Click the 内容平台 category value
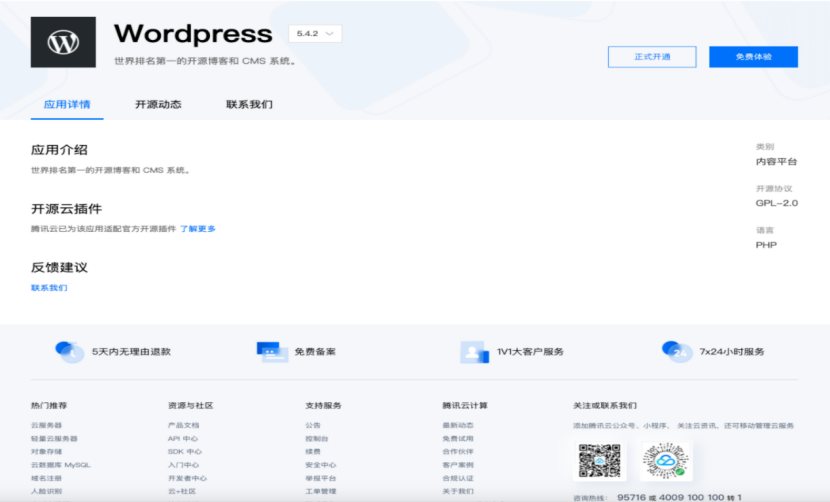Image resolution: width=830 pixels, height=502 pixels. pyautogui.click(x=777, y=162)
